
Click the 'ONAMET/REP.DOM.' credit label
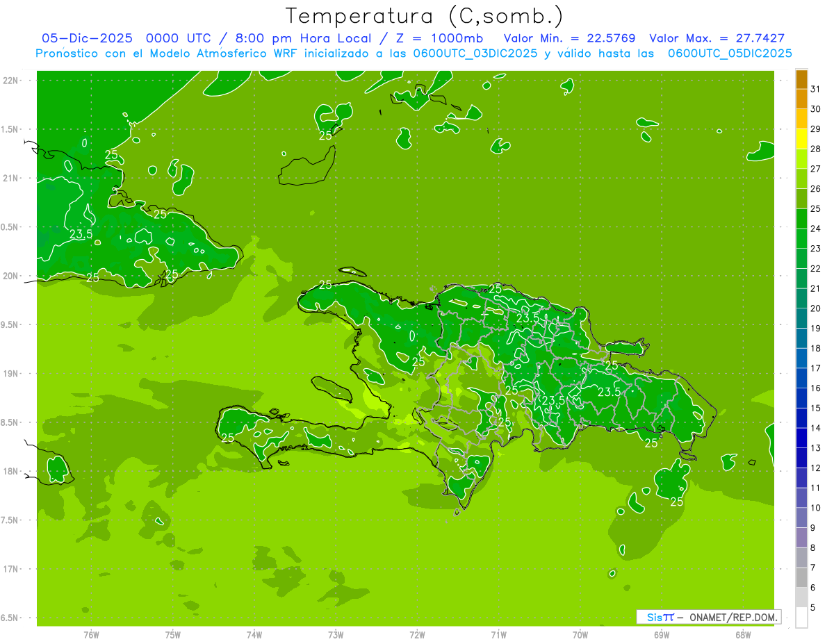click(x=734, y=617)
